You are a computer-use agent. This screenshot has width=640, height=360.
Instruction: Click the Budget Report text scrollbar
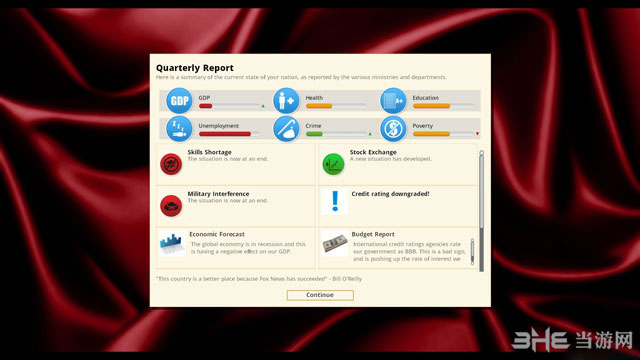point(473,251)
